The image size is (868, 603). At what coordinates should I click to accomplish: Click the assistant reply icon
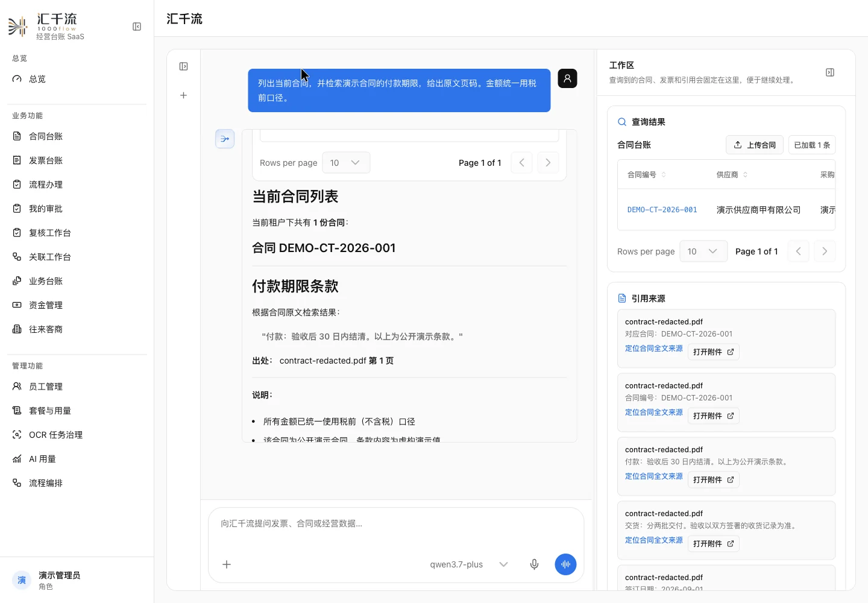click(225, 139)
